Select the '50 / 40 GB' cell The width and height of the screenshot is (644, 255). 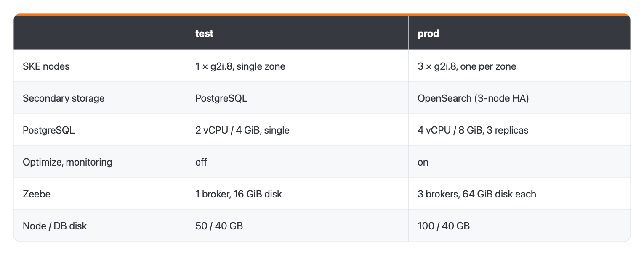click(x=219, y=226)
